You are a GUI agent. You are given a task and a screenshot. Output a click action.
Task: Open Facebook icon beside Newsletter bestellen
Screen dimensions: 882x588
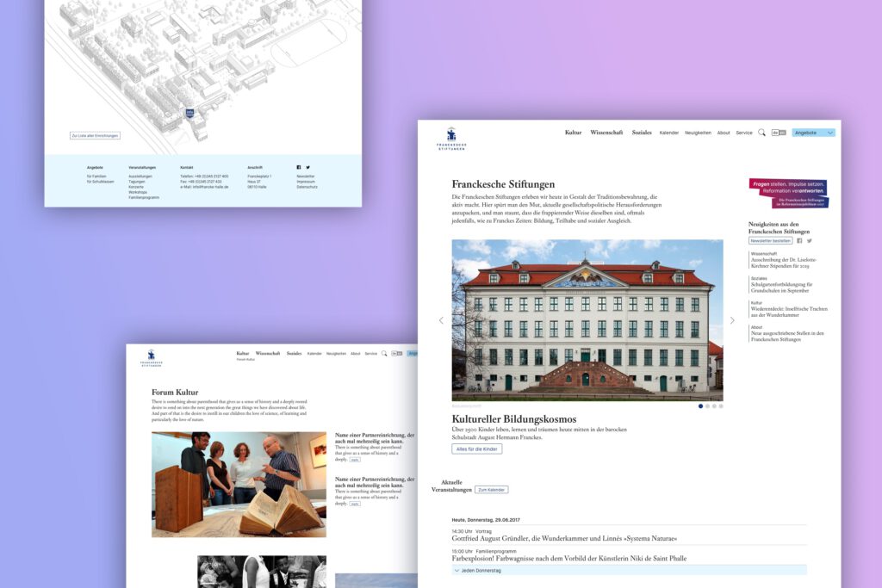click(x=799, y=241)
